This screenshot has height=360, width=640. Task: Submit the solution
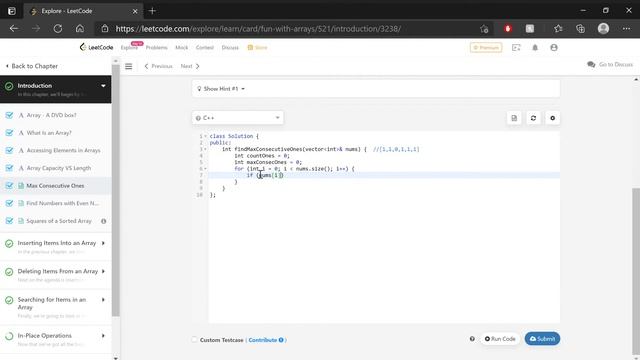pyautogui.click(x=542, y=339)
